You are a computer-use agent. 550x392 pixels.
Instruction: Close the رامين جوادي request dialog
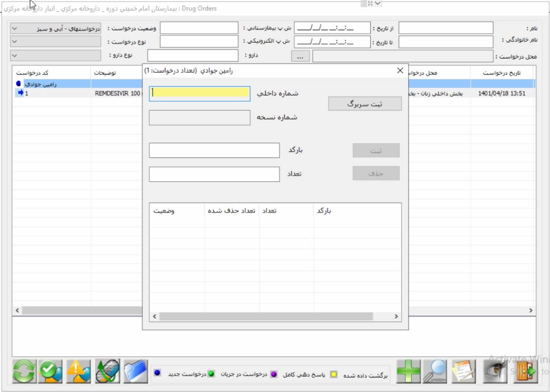(x=400, y=71)
